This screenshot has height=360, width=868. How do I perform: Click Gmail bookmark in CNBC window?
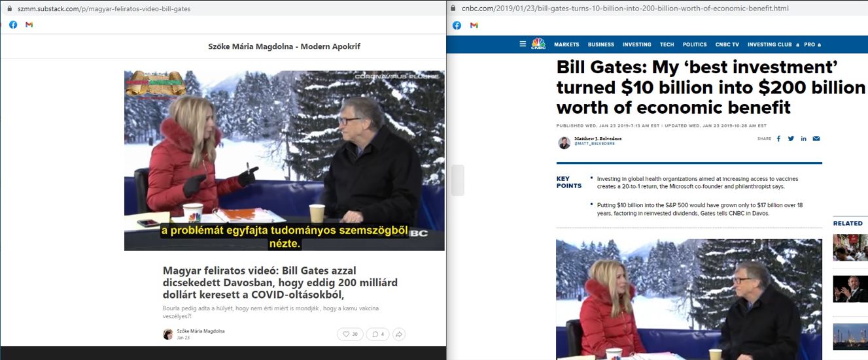point(474,25)
